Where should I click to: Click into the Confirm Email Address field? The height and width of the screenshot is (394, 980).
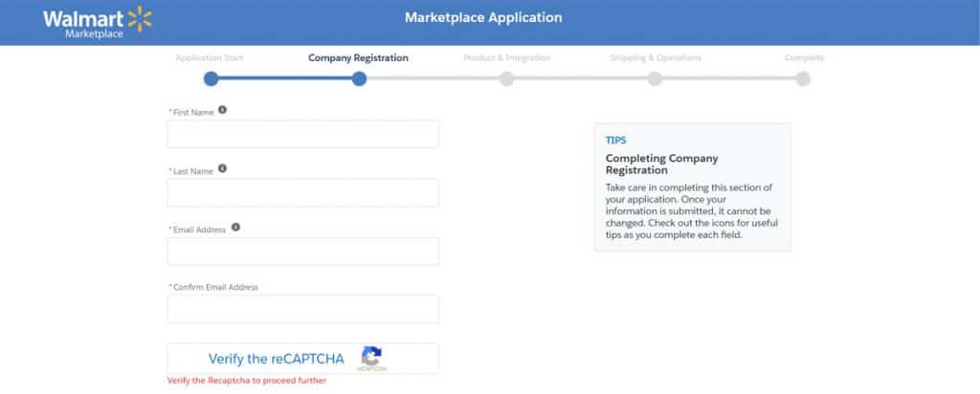pos(302,309)
